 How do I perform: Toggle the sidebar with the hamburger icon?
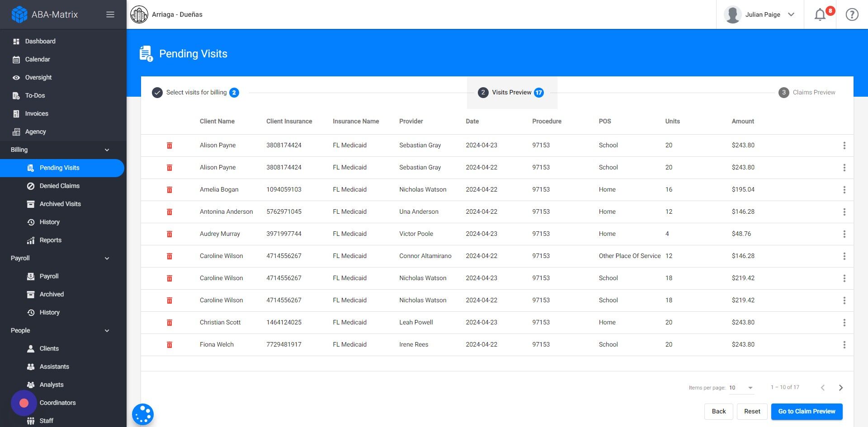click(110, 14)
